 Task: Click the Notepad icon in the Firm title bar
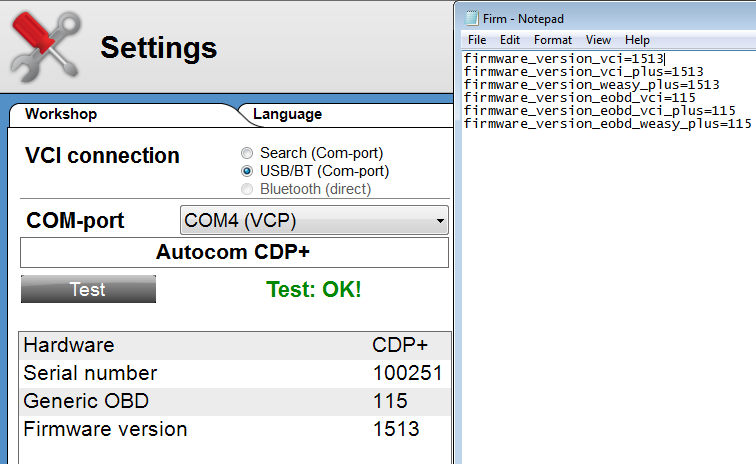point(471,18)
